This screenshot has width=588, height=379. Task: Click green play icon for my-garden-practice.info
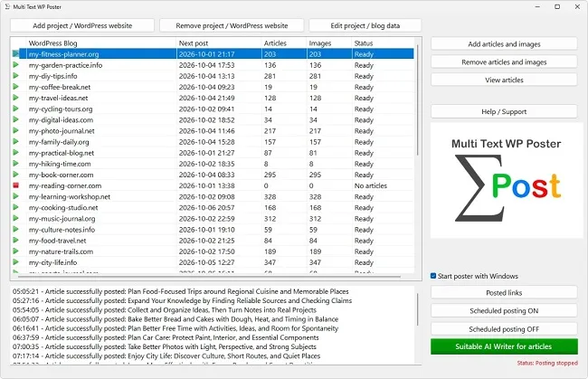point(15,64)
